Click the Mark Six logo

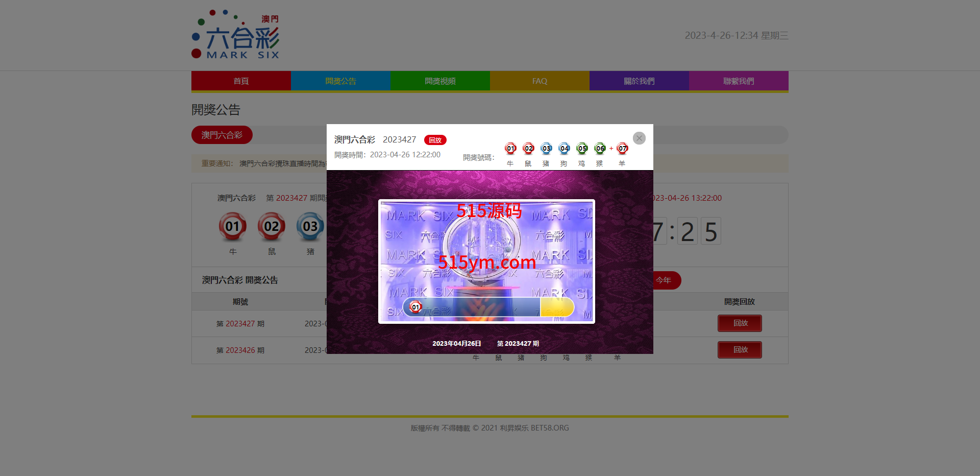click(235, 35)
